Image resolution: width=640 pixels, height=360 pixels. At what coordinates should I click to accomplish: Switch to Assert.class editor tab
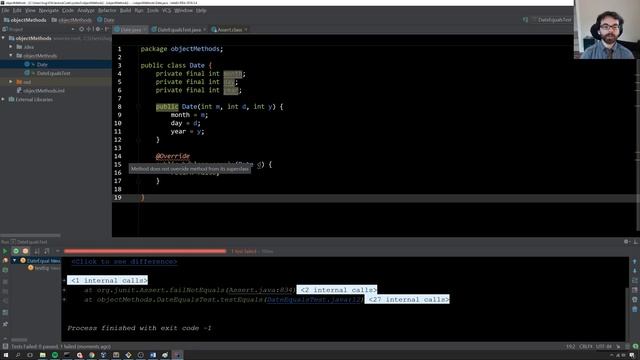[x=229, y=30]
